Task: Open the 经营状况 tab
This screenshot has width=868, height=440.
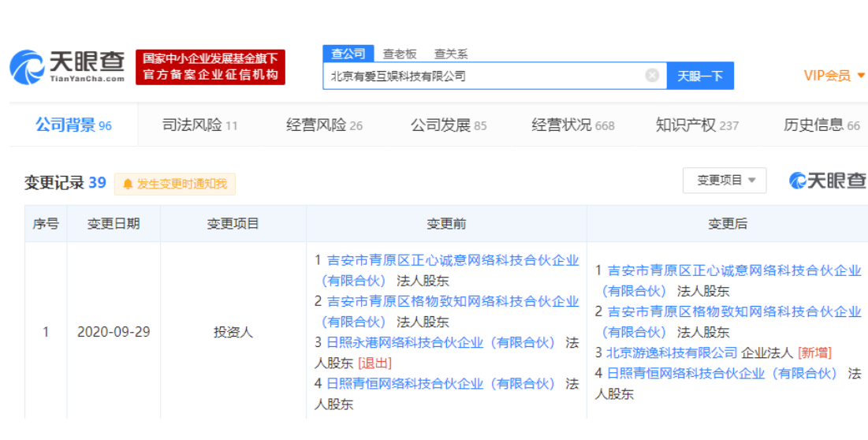Action: [573, 125]
